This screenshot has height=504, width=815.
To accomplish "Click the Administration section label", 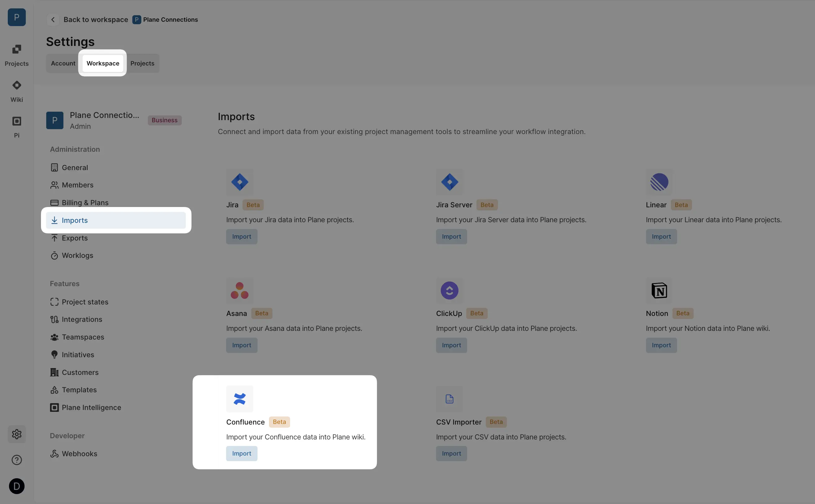I will [75, 149].
